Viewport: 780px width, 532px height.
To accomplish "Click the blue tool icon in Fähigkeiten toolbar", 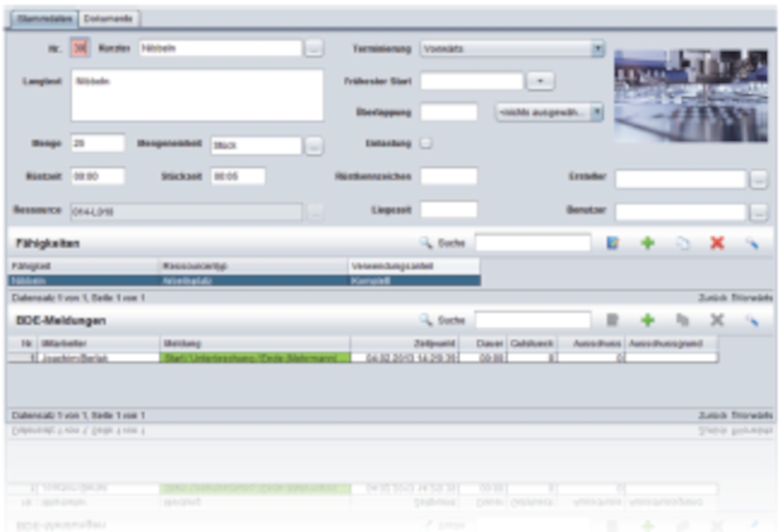I will (x=752, y=244).
